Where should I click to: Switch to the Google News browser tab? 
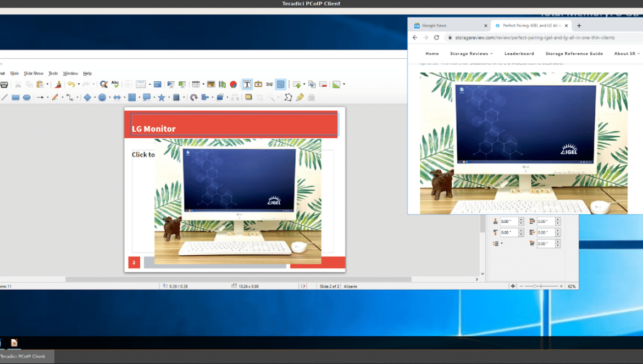[449, 25]
